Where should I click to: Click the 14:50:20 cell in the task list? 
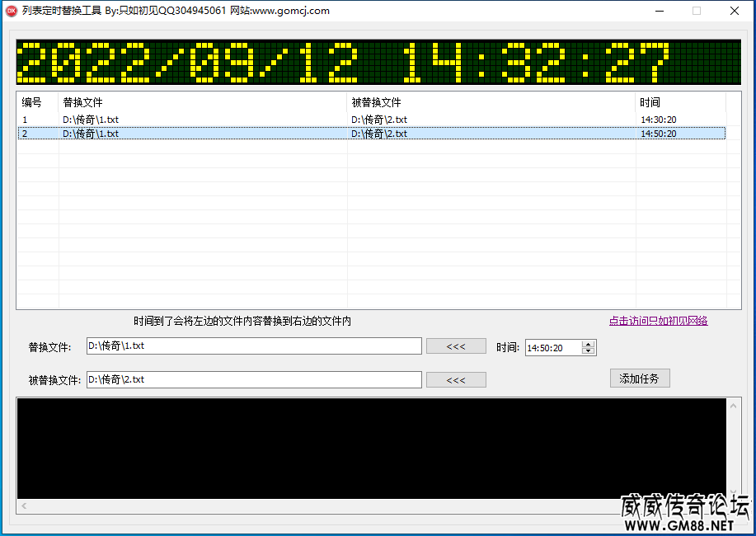pos(658,134)
